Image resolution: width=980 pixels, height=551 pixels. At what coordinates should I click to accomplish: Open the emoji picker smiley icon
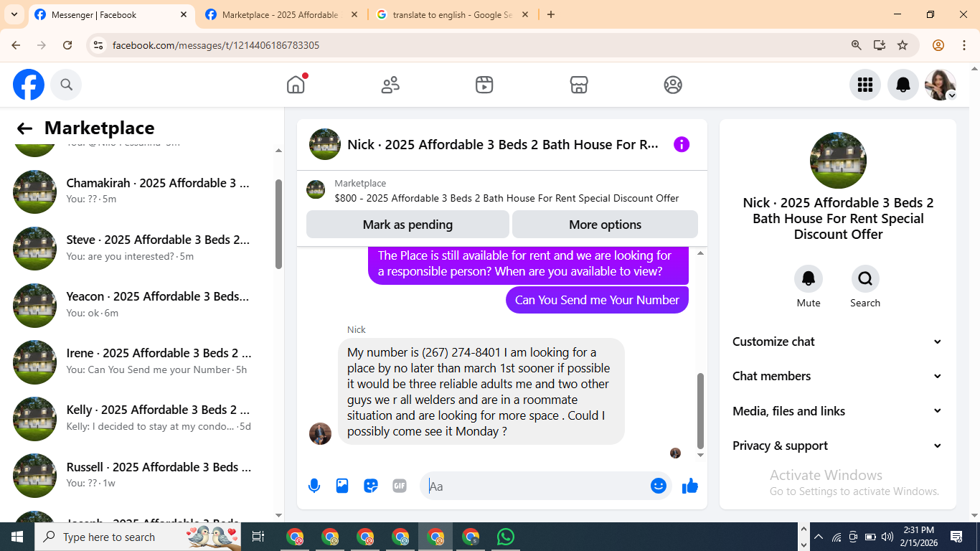click(659, 486)
